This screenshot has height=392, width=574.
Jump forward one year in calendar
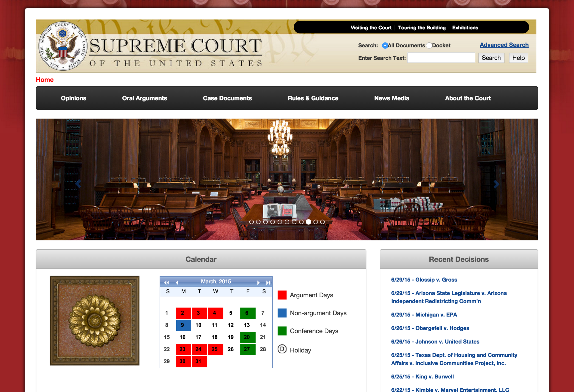coord(268,282)
